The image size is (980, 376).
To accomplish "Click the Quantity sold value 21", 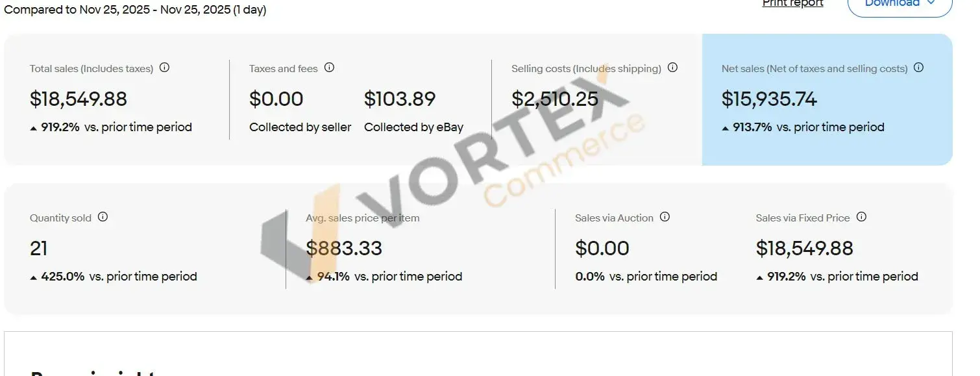I will click(x=39, y=248).
